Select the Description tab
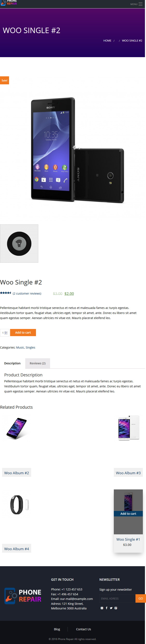 pos(12,363)
